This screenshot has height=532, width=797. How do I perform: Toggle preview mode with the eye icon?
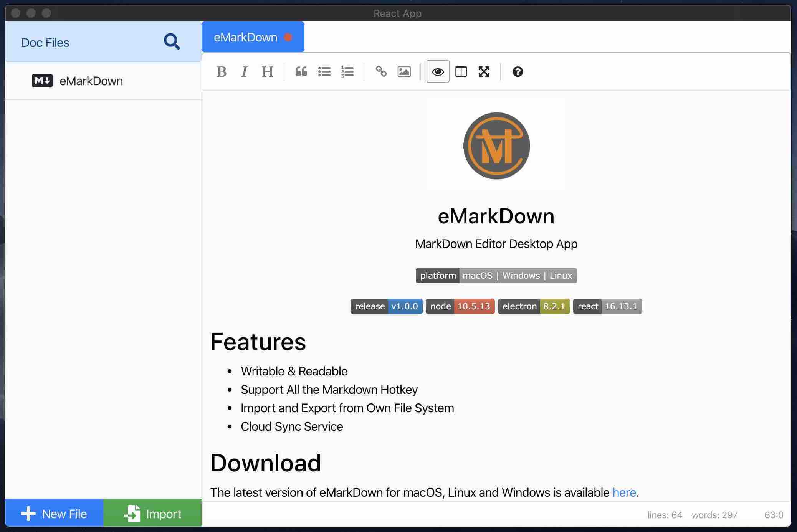[438, 72]
